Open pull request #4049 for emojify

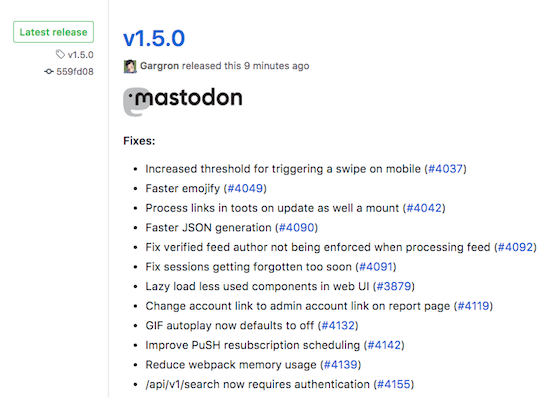point(245,188)
